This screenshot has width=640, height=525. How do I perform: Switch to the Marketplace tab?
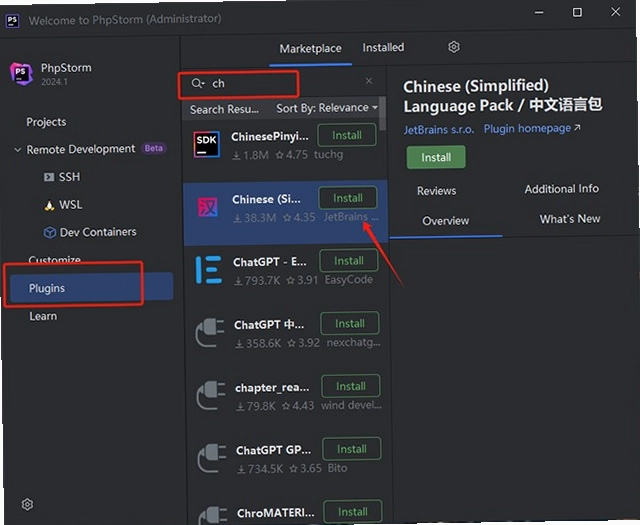coord(310,49)
